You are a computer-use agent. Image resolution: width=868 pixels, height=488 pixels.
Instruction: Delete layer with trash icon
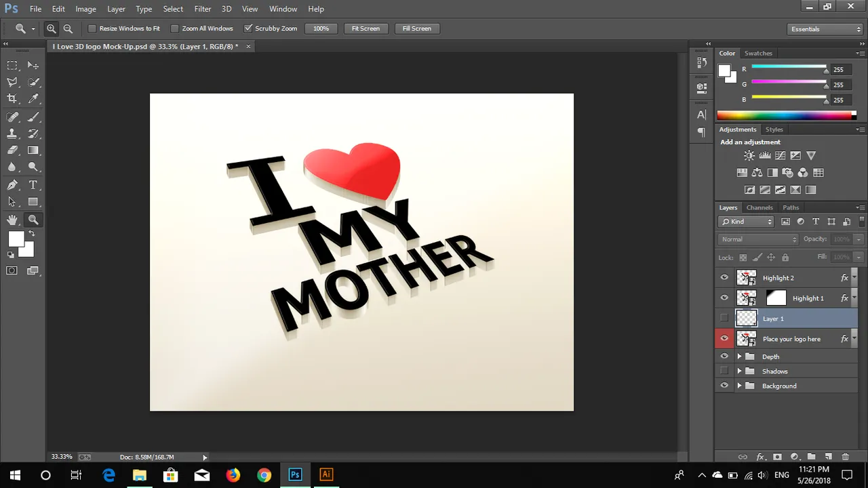pyautogui.click(x=845, y=457)
